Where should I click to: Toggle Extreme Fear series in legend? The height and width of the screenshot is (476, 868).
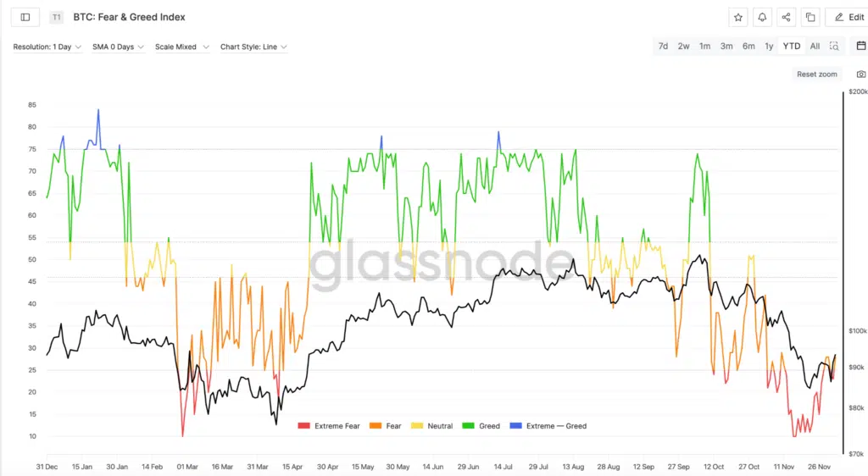click(x=332, y=426)
